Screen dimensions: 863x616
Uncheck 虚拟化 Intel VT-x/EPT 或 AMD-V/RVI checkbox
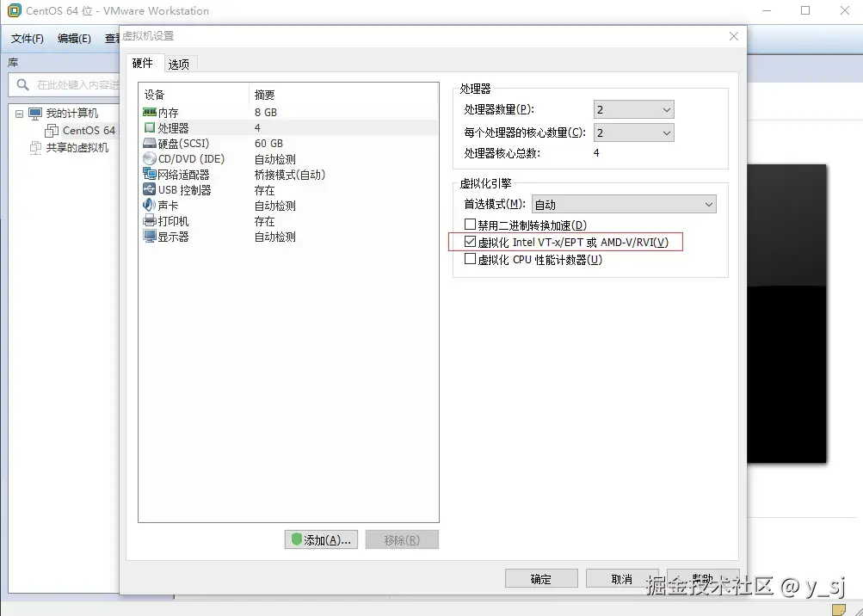click(x=470, y=242)
